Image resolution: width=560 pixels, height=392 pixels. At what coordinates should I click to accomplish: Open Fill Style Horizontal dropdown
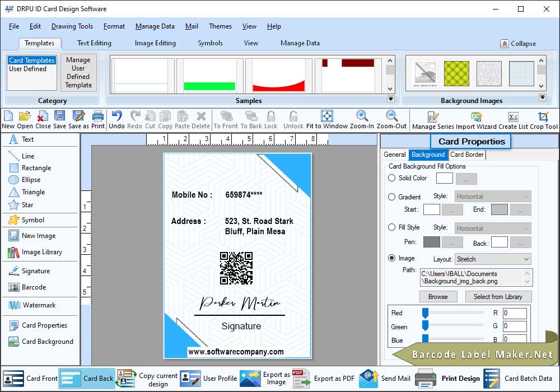pyautogui.click(x=493, y=228)
